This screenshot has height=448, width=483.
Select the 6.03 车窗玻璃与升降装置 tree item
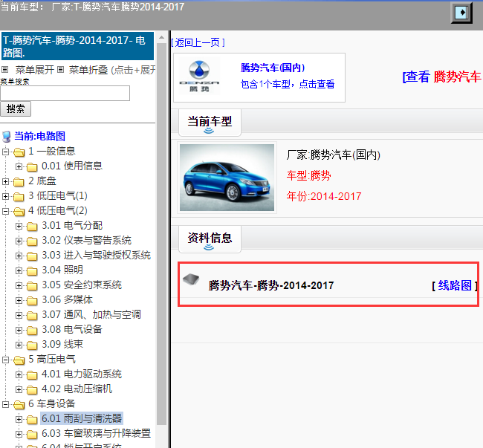coord(96,434)
